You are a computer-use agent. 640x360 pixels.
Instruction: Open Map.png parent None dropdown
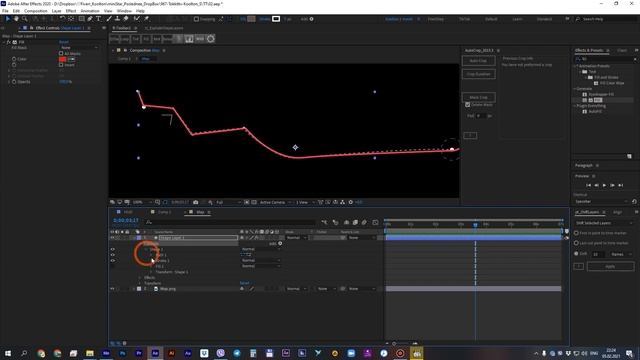(x=362, y=289)
